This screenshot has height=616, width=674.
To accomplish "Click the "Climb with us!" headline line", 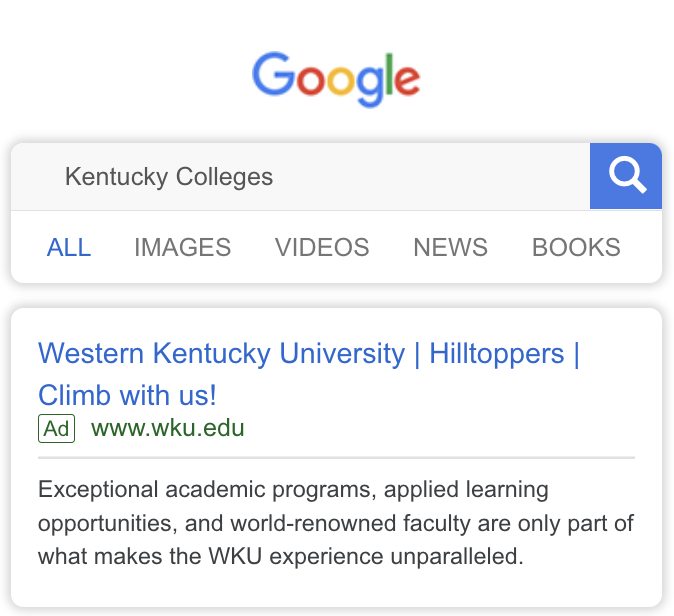I will click(x=127, y=395).
